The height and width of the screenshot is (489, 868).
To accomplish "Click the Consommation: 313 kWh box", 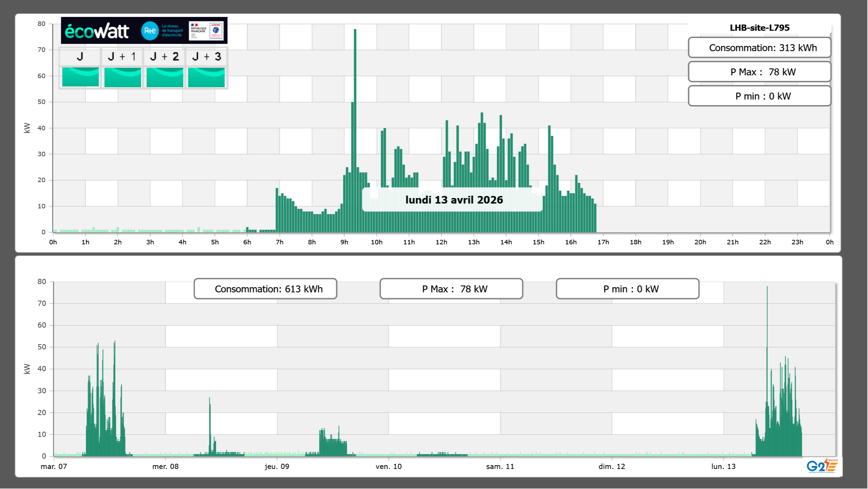I will click(759, 48).
